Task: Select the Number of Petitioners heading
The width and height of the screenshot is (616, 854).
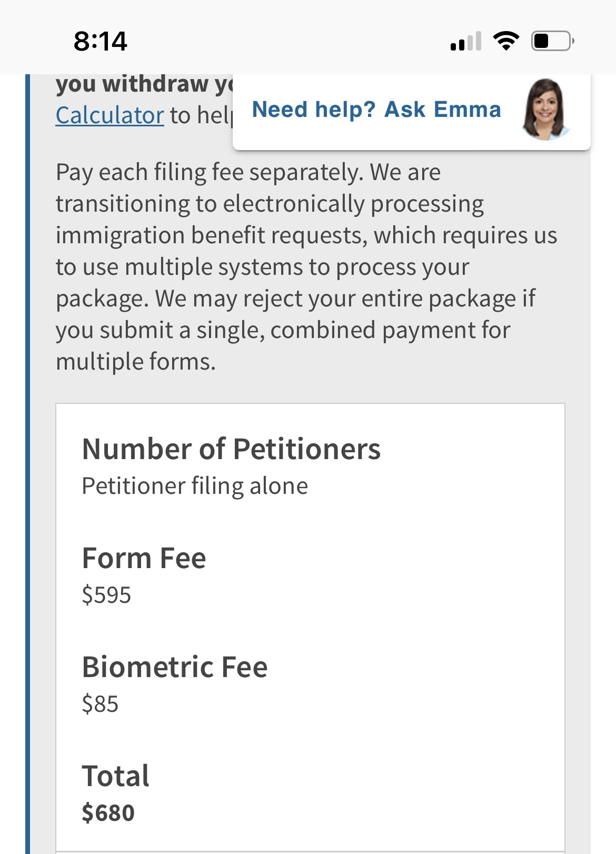Action: click(x=231, y=449)
